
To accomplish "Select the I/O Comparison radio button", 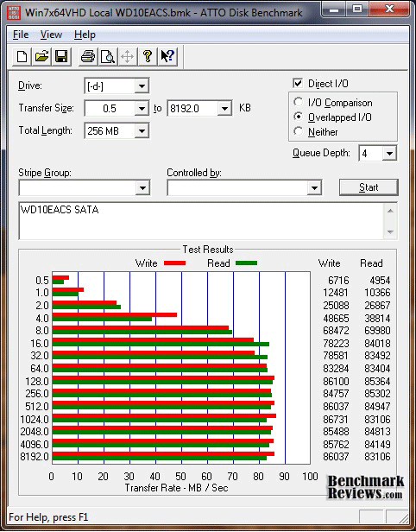I will pyautogui.click(x=299, y=102).
